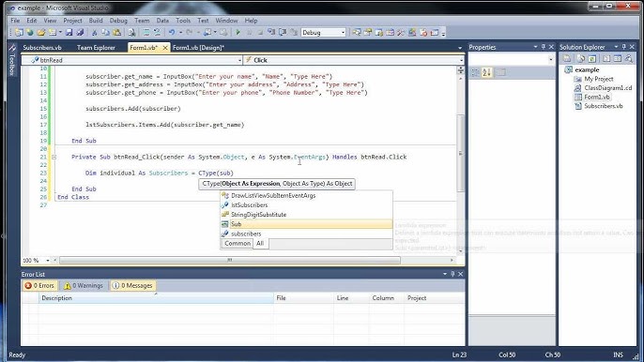Viewport: 644px width, 362px height.
Task: Toggle the 0 Messages filter
Action: tap(132, 286)
